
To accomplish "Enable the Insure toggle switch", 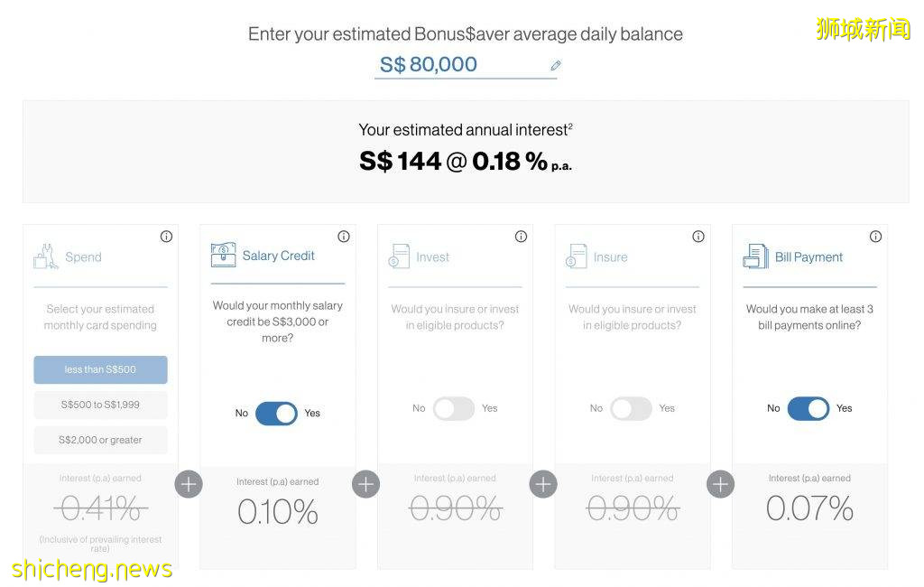I will pos(631,408).
